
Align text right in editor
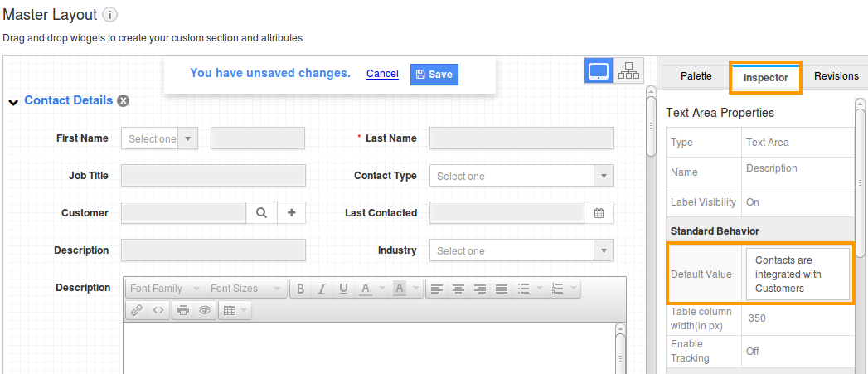tap(480, 289)
